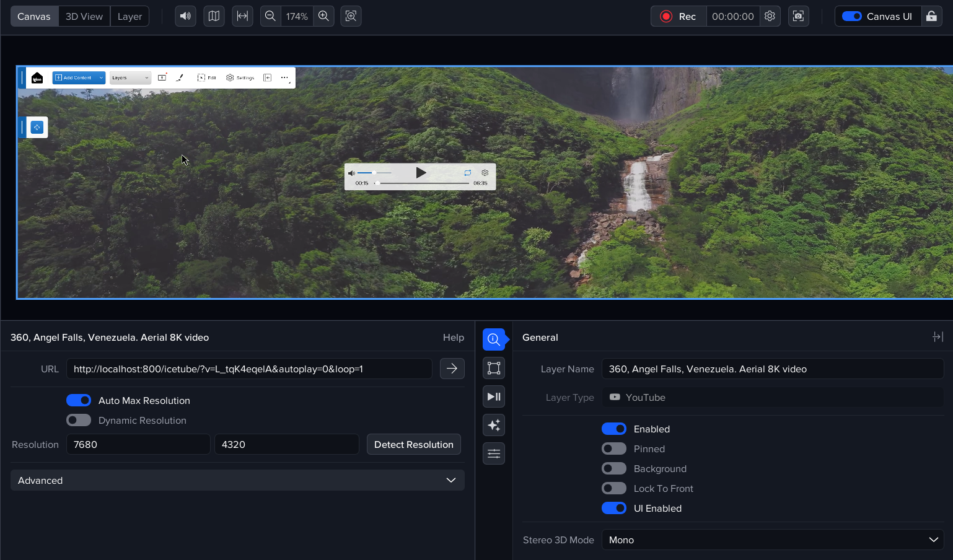This screenshot has width=953, height=560.
Task: Take a canvas screenshot
Action: (798, 16)
